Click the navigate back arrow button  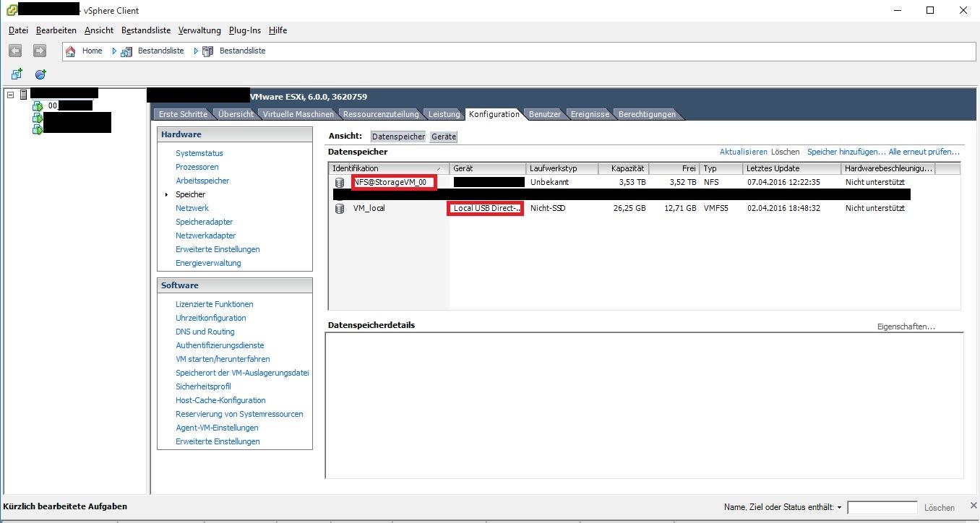pyautogui.click(x=16, y=51)
